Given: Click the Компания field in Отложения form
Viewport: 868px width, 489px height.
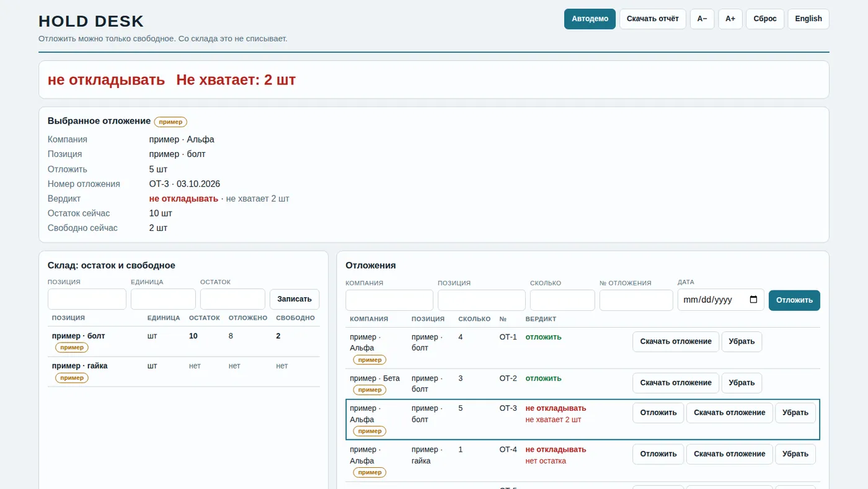Looking at the screenshot, I should point(389,300).
